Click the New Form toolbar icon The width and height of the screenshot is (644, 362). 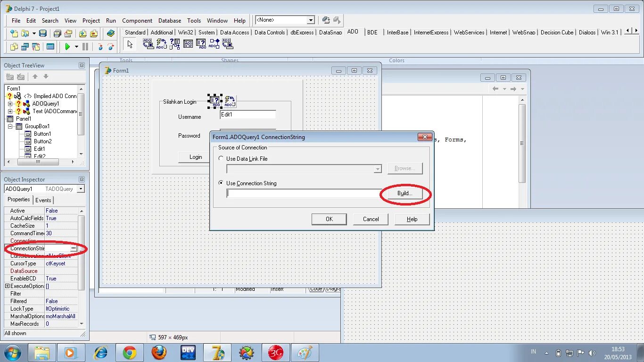tap(50, 47)
